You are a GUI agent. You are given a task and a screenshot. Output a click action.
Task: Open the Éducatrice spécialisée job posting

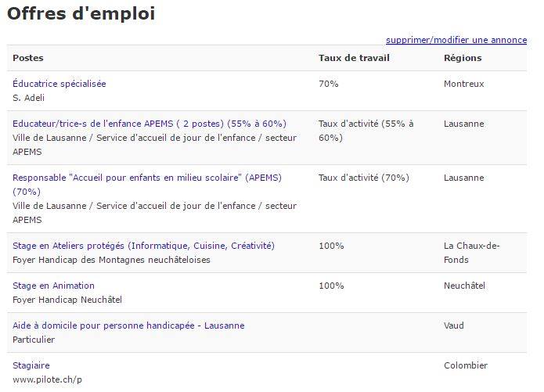click(x=59, y=84)
